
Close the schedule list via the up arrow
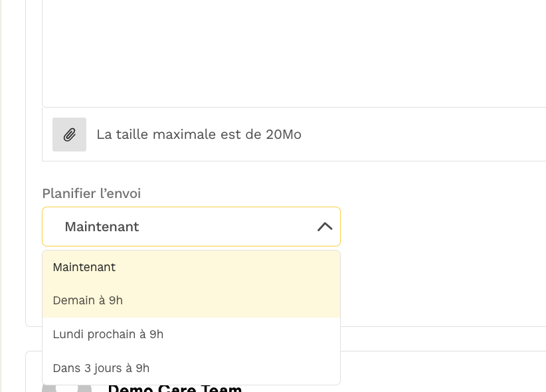point(325,227)
